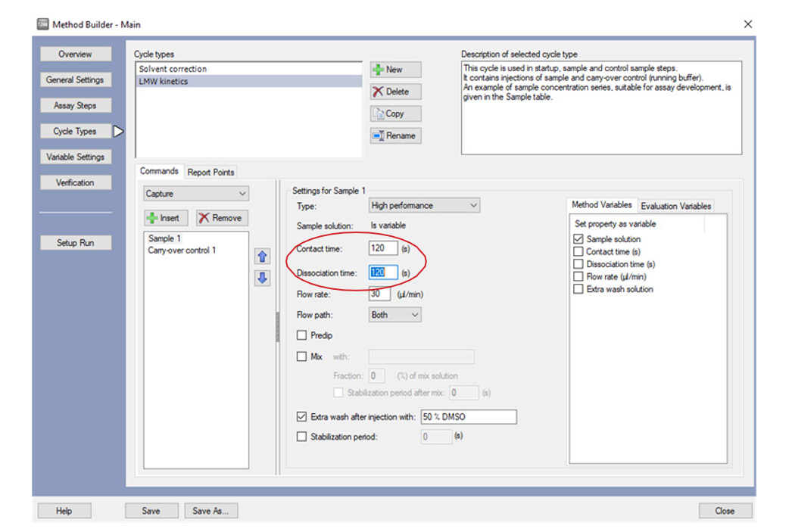Set Contact time as variable
The image size is (792, 532).
click(x=579, y=252)
